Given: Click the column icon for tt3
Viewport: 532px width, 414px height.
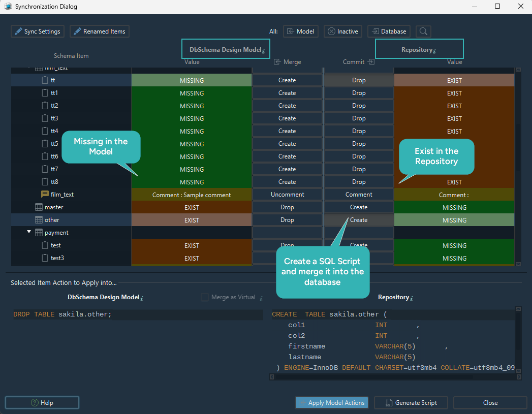Looking at the screenshot, I should 45,118.
